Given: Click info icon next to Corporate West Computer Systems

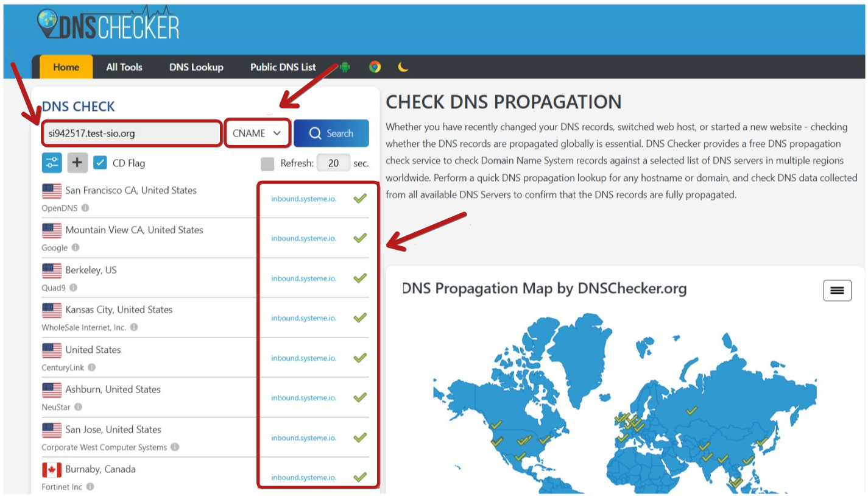Looking at the screenshot, I should pos(175,447).
